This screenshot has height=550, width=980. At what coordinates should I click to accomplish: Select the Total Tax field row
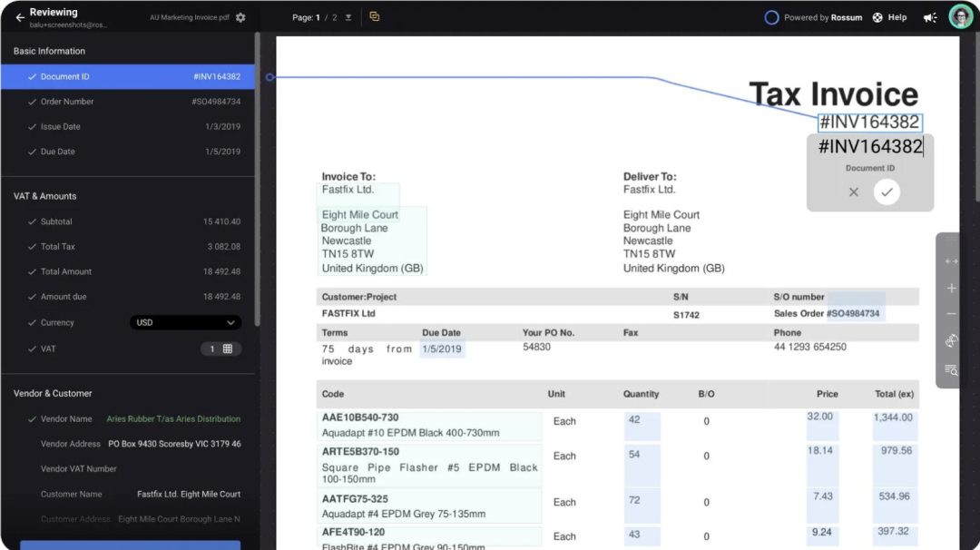tap(128, 246)
